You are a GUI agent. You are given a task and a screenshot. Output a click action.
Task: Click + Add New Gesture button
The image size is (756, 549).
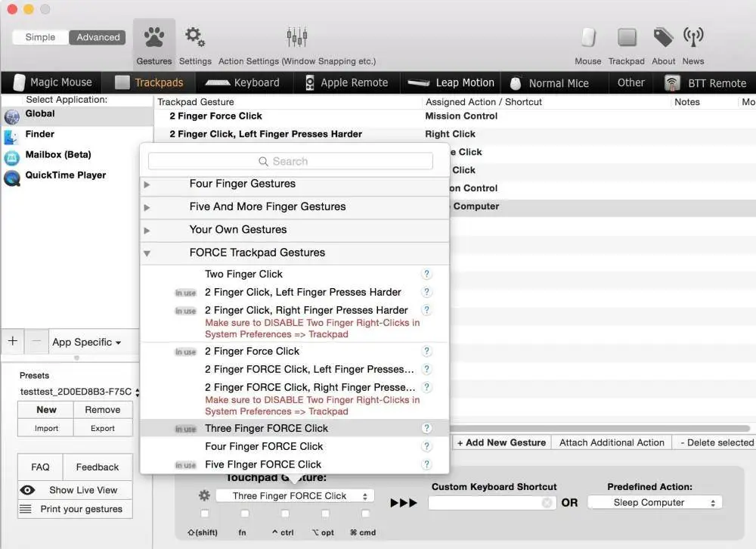pyautogui.click(x=501, y=442)
